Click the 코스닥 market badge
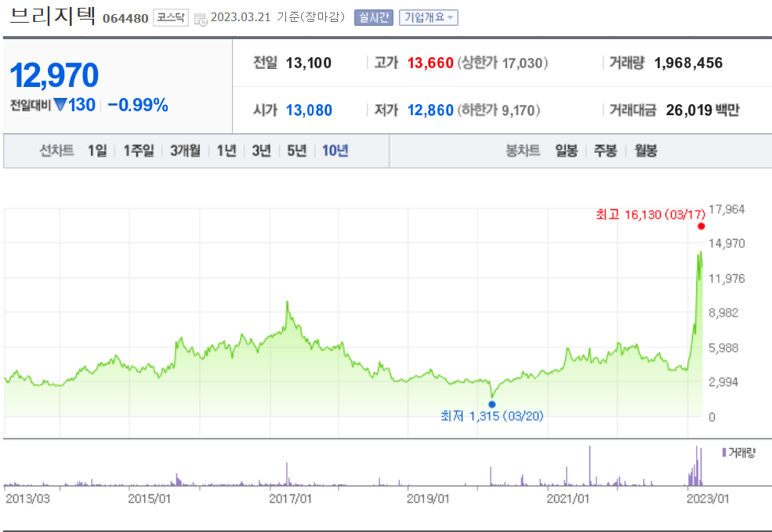 pyautogui.click(x=171, y=18)
